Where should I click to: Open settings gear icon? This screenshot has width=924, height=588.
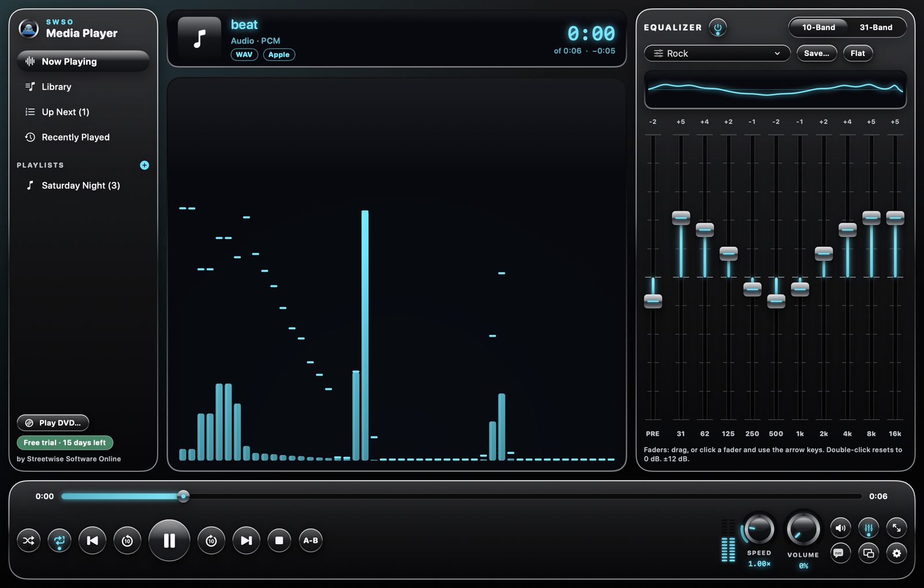tap(896, 553)
